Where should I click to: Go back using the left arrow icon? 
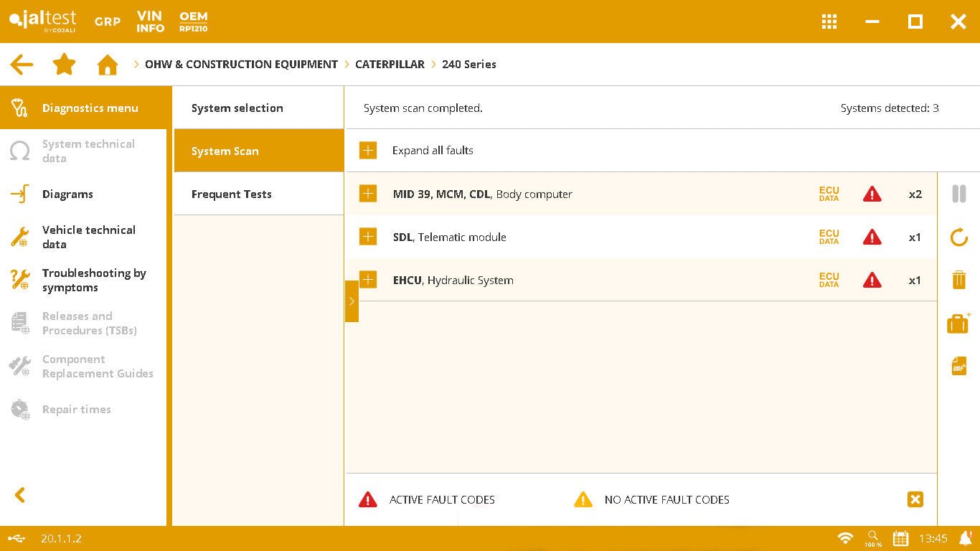(22, 65)
